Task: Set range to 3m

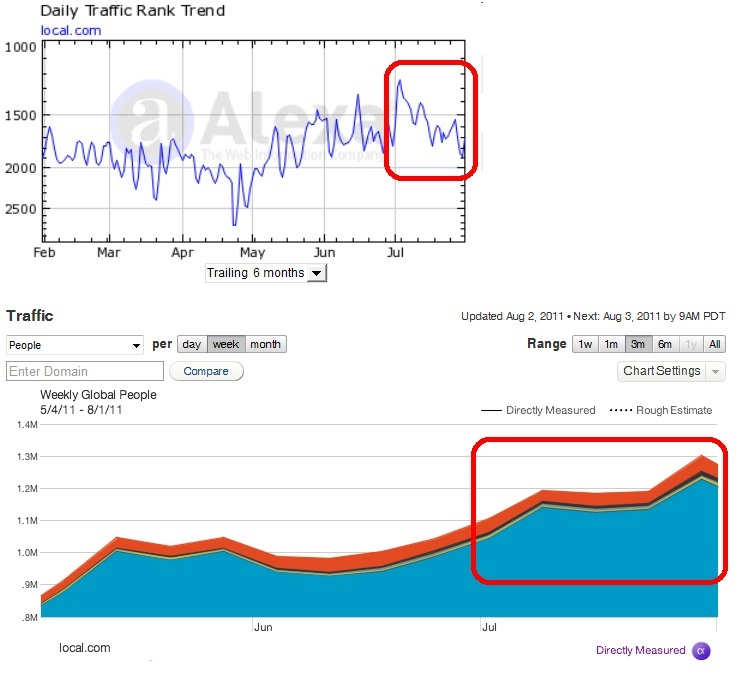Action: [638, 344]
